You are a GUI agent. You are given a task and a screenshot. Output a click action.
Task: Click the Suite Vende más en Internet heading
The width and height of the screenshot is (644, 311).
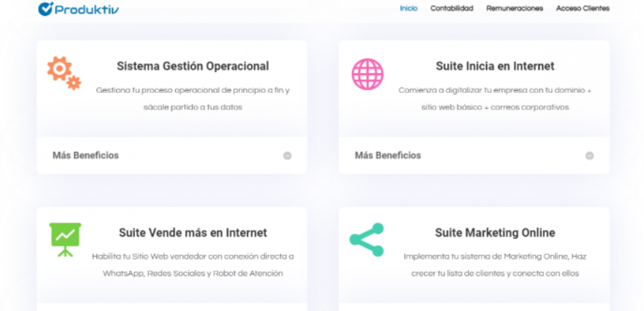click(x=192, y=232)
